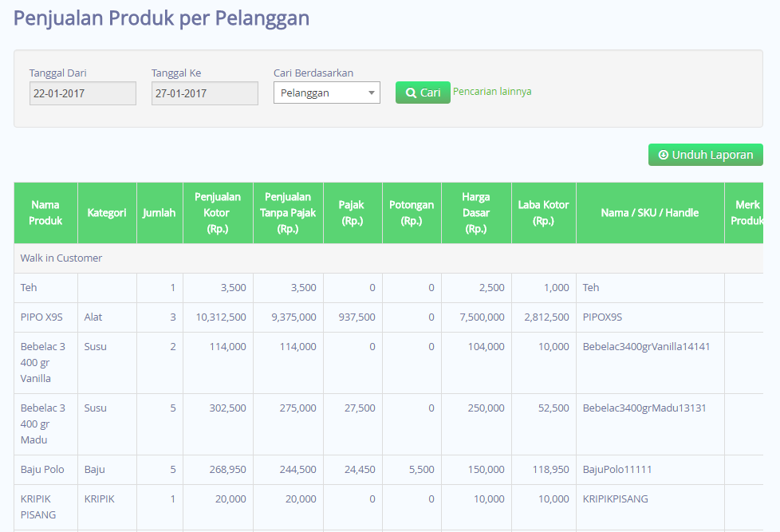
Task: Open the Cari Berdasarkan dropdown arrow
Action: point(371,93)
